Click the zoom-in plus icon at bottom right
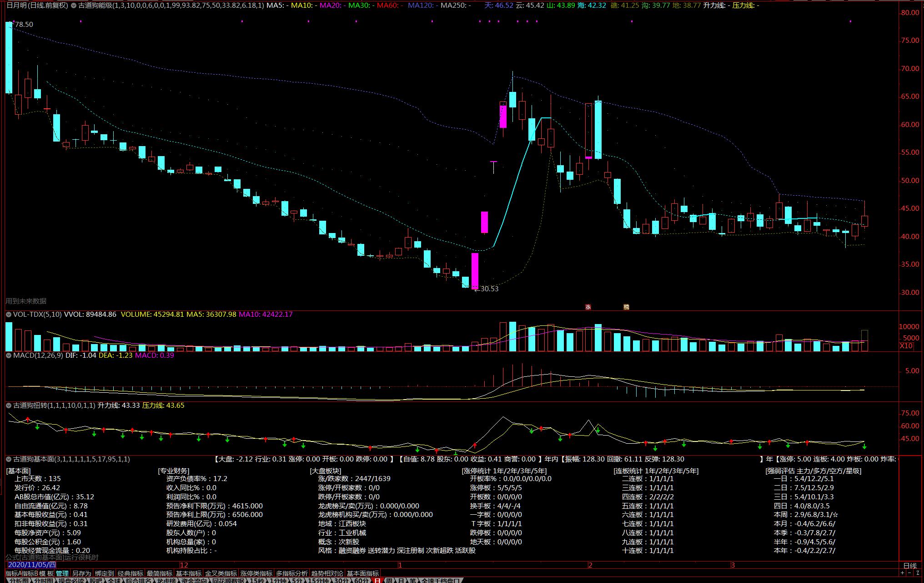Viewport: 924px width, 583px height. pyautogui.click(x=902, y=573)
